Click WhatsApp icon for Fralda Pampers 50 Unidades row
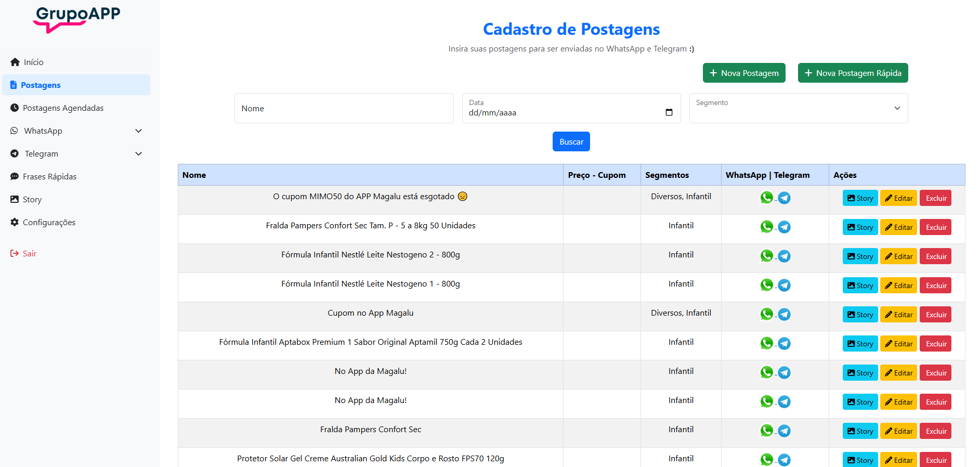 coord(766,227)
